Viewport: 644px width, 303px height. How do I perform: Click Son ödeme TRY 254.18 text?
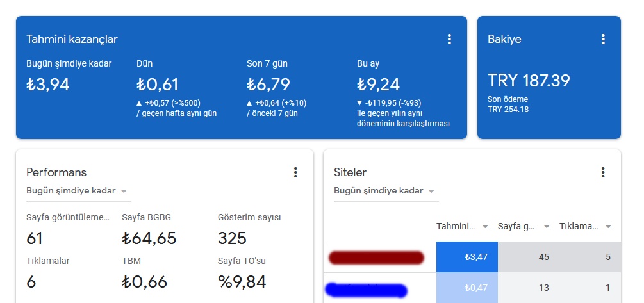click(508, 104)
